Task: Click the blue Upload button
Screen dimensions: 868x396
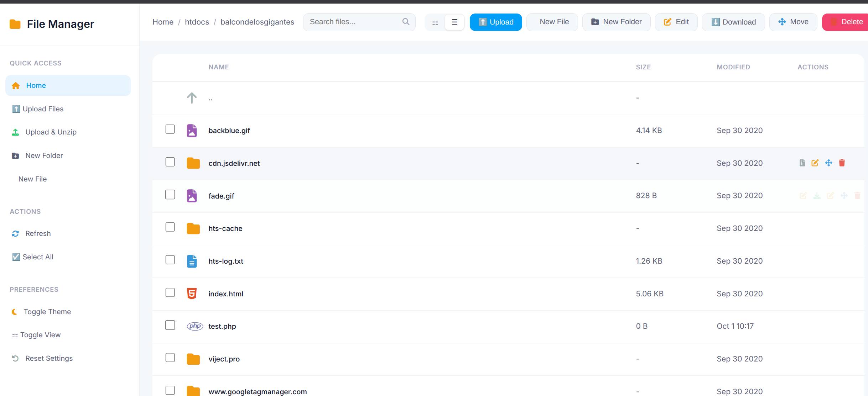Action: [496, 22]
